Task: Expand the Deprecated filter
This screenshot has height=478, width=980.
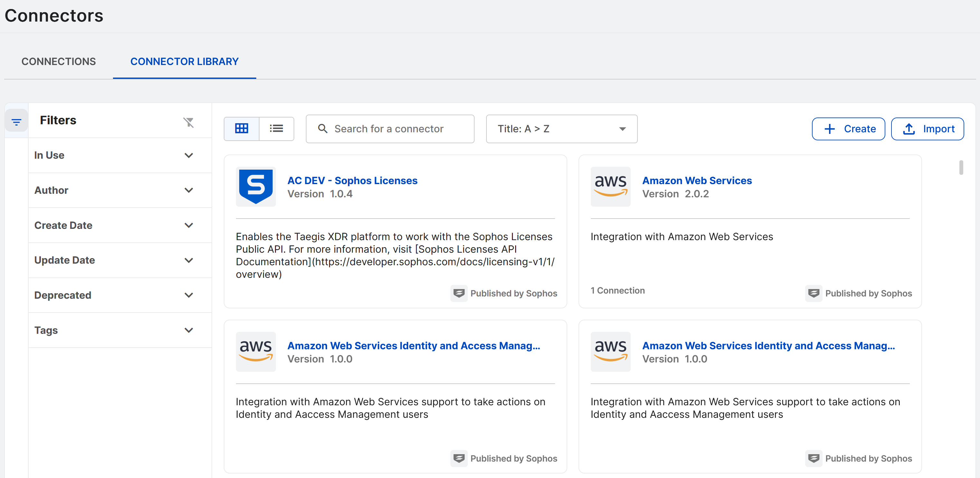Action: pos(120,295)
